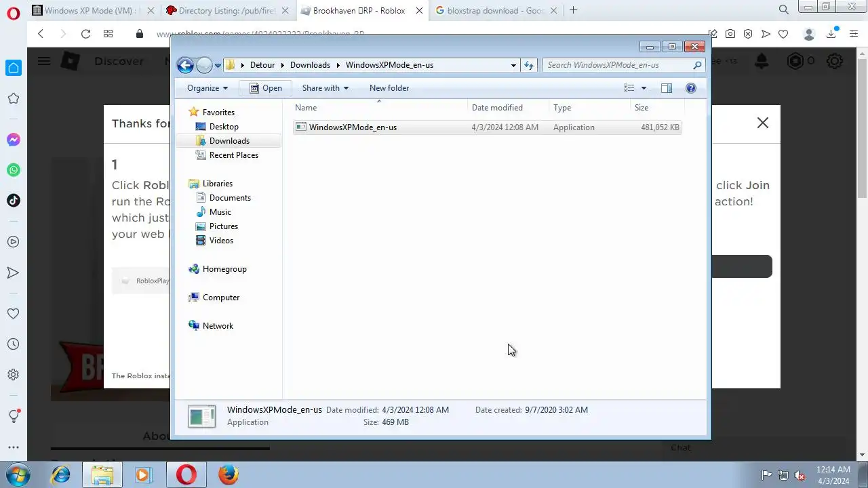868x488 pixels.
Task: Click Opera's search tabs magnifier icon
Action: click(784, 10)
